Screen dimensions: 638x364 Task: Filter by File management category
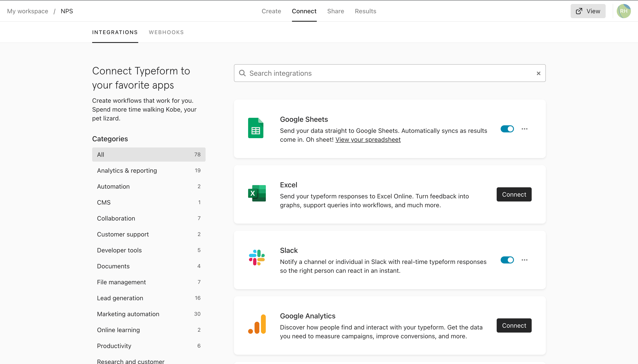149,282
